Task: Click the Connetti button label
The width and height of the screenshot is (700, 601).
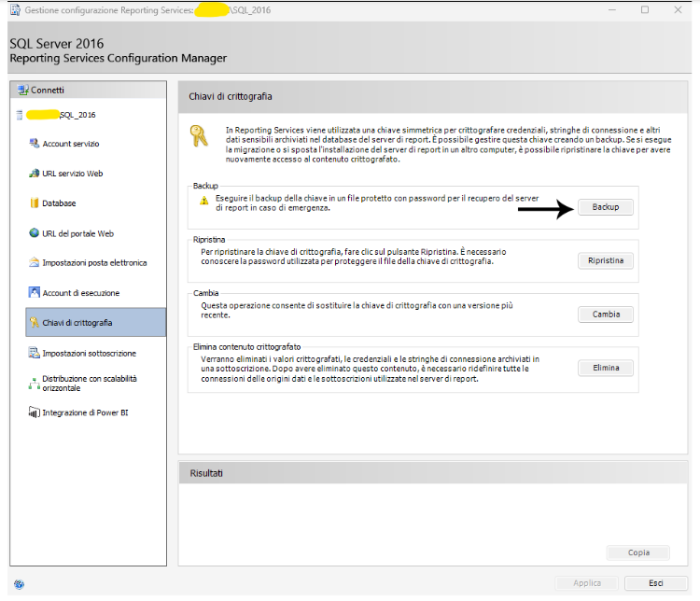Action: pos(48,91)
